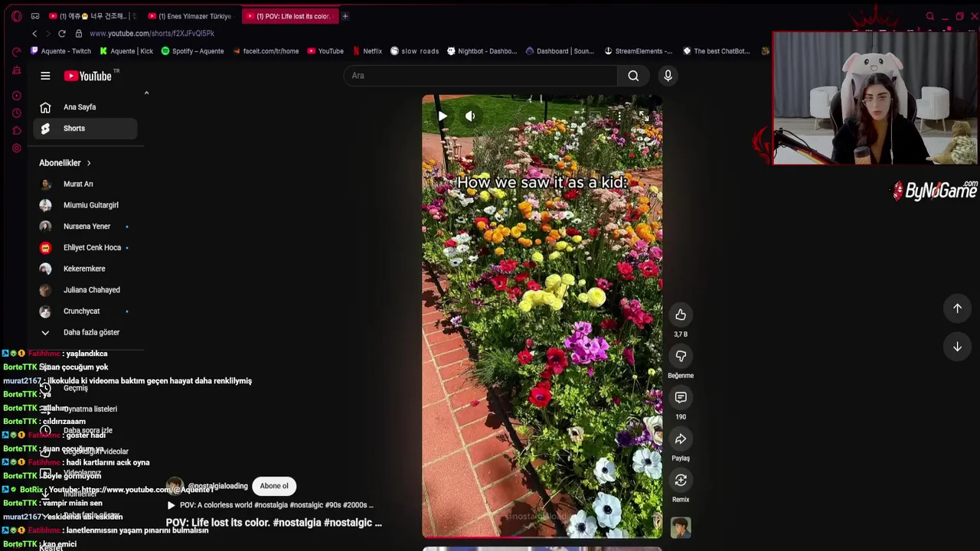The width and height of the screenshot is (980, 551).
Task: Open the slow roads bookmark
Action: tap(414, 51)
